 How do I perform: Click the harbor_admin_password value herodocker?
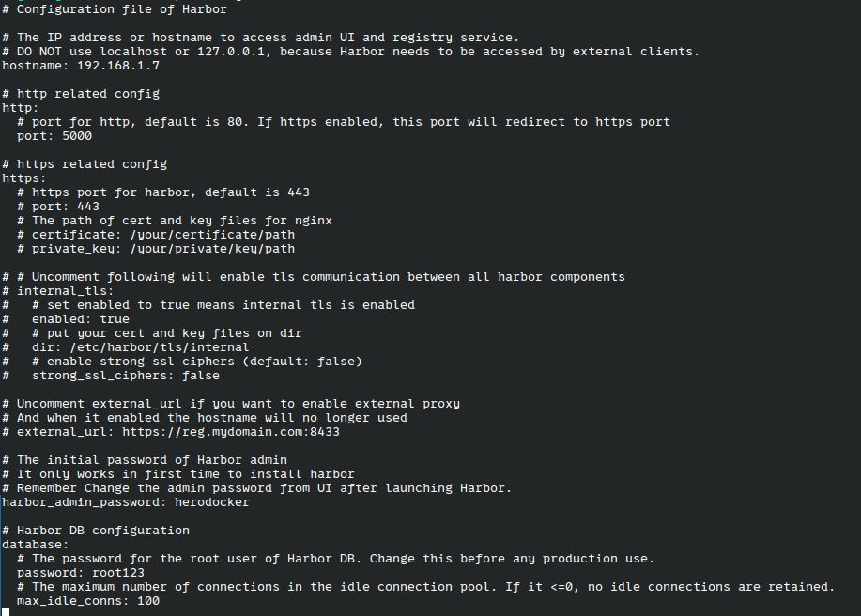point(212,502)
